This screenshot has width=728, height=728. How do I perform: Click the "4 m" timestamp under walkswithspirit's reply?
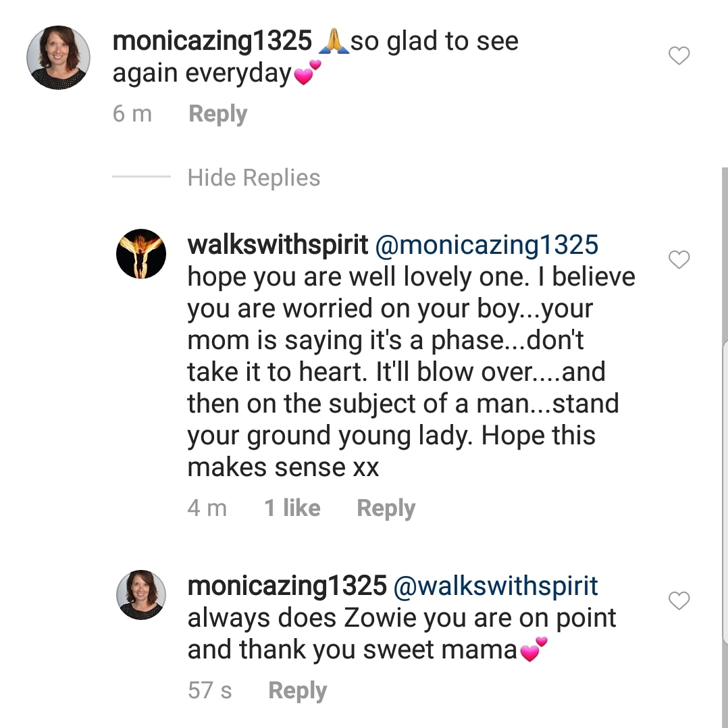207,509
